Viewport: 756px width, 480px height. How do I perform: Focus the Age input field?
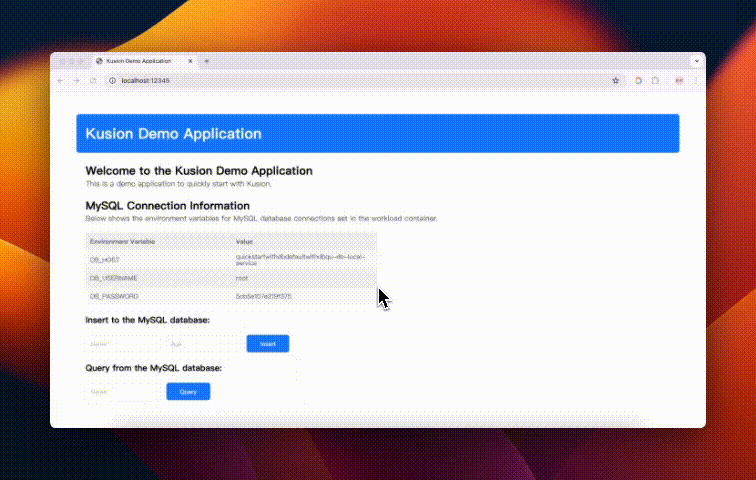coord(200,344)
